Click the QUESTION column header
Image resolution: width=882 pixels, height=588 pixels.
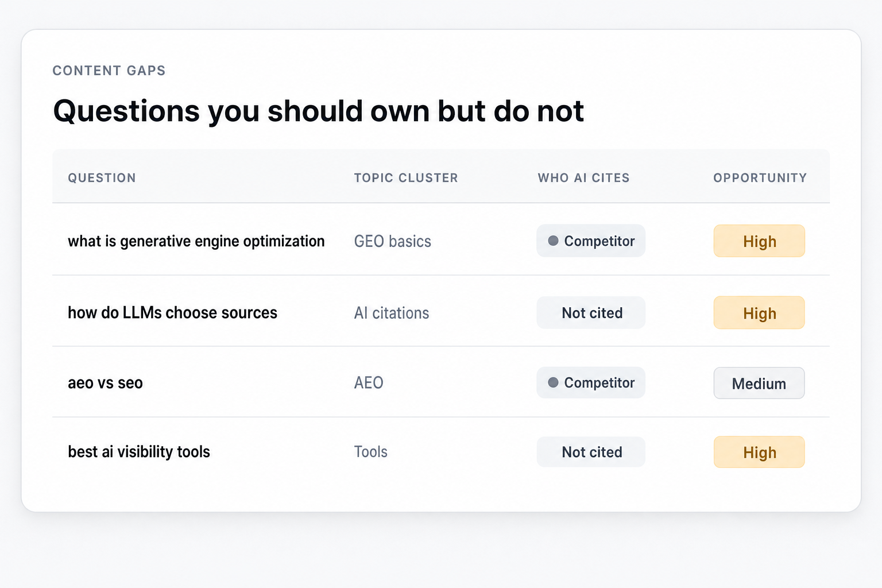(102, 178)
